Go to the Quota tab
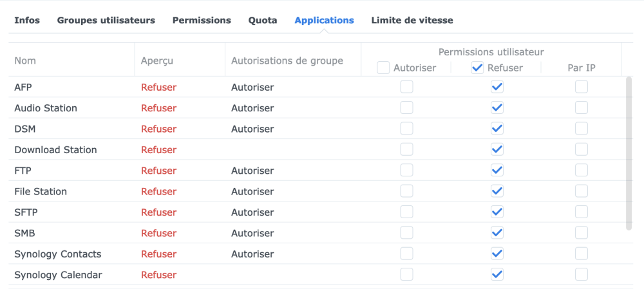644x289 pixels. (263, 20)
